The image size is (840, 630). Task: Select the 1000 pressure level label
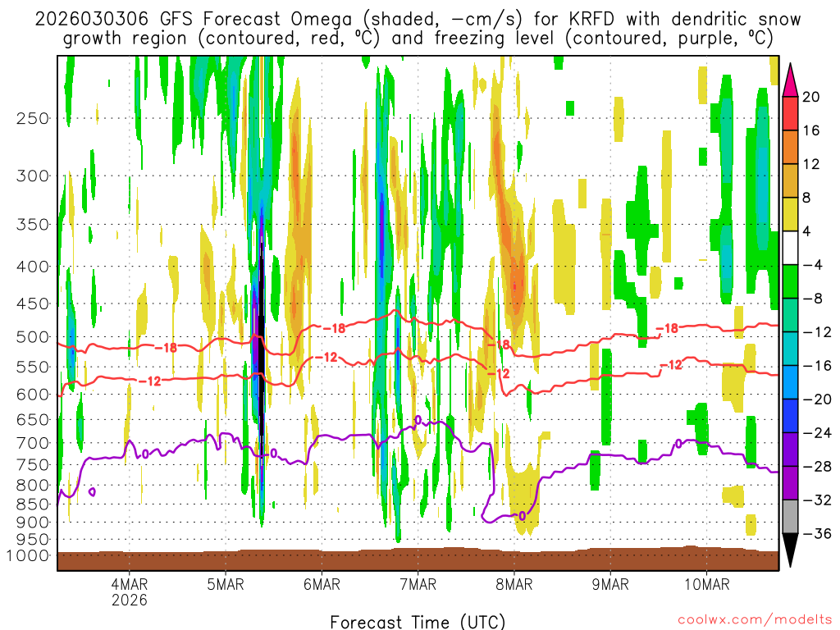[29, 555]
